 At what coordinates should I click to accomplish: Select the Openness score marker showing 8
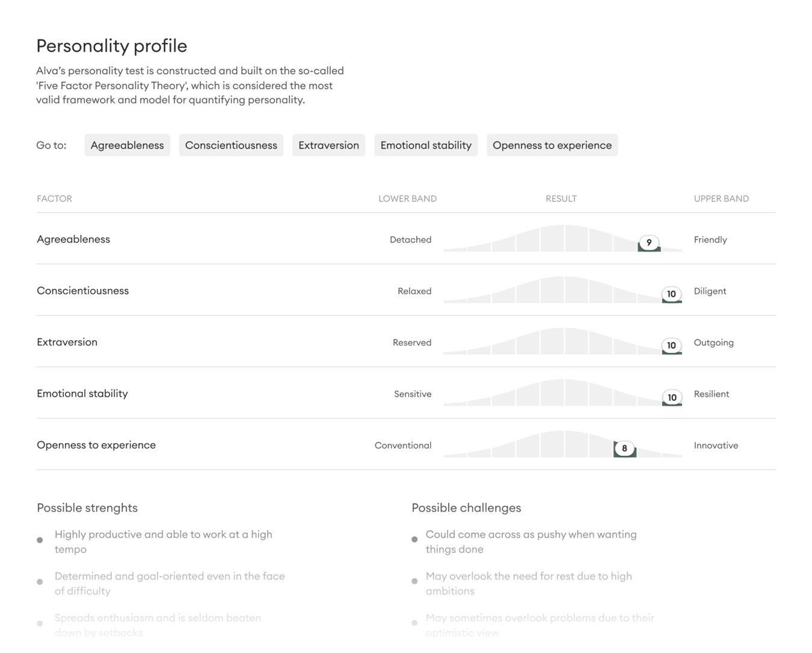tap(624, 448)
